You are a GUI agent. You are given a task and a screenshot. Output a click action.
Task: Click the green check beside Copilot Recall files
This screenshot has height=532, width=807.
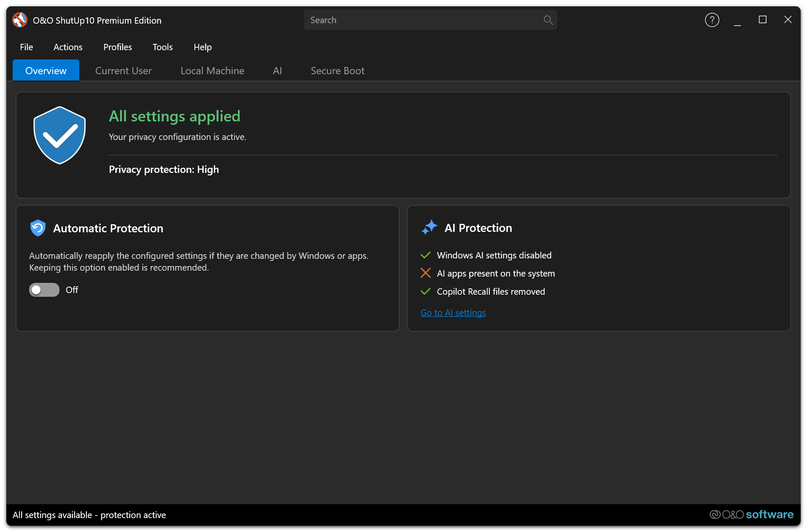coord(426,291)
